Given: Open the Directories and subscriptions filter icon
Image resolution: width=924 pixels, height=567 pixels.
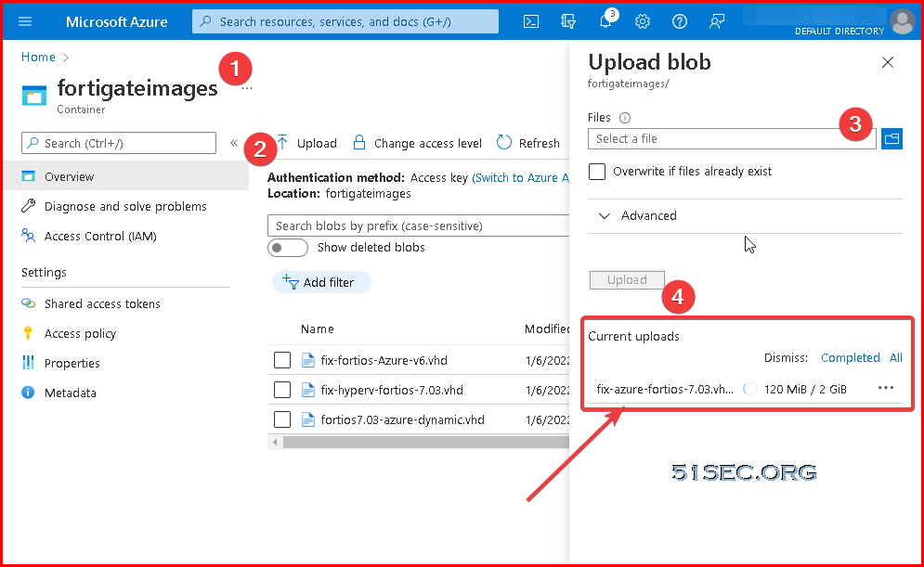Looking at the screenshot, I should pos(568,21).
